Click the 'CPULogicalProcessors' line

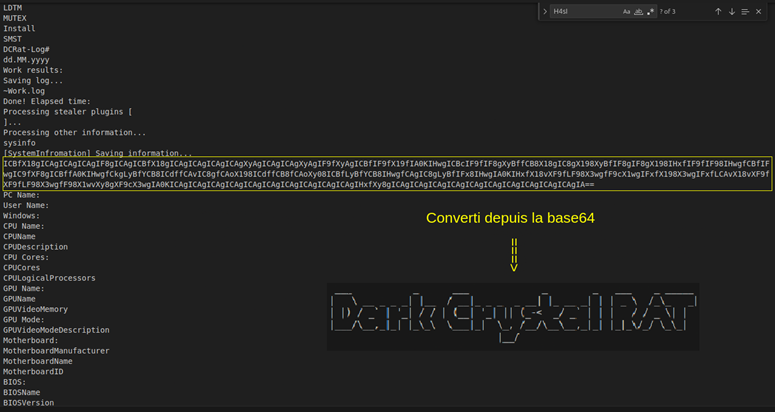49,278
